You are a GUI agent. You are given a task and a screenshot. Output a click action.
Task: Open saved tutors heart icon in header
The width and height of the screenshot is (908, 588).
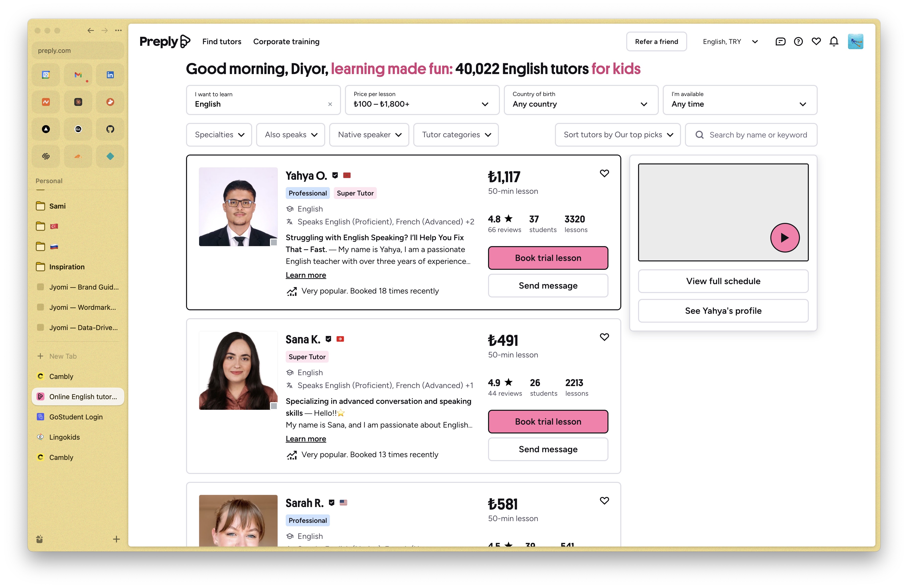pos(816,41)
